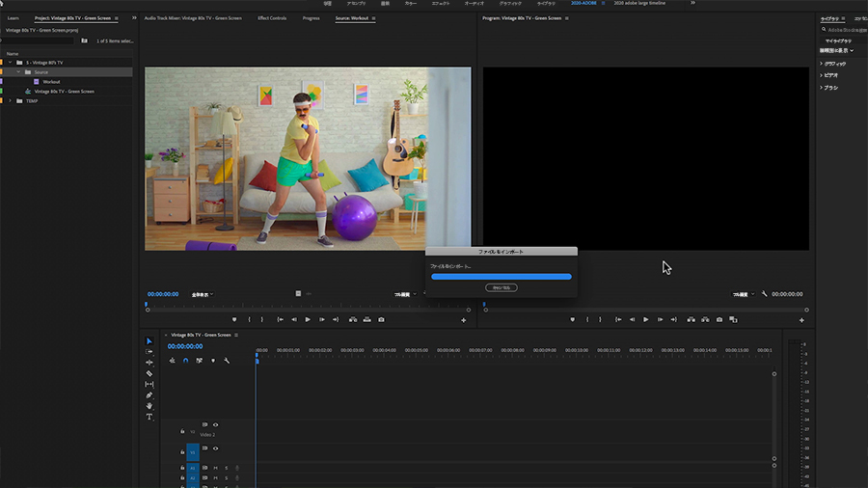This screenshot has height=488, width=868.
Task: Open Program monitor settings wrench icon
Action: click(x=765, y=294)
